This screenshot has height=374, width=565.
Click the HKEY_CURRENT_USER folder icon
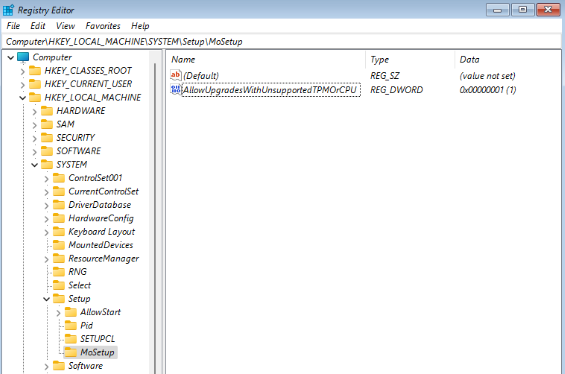coord(35,84)
